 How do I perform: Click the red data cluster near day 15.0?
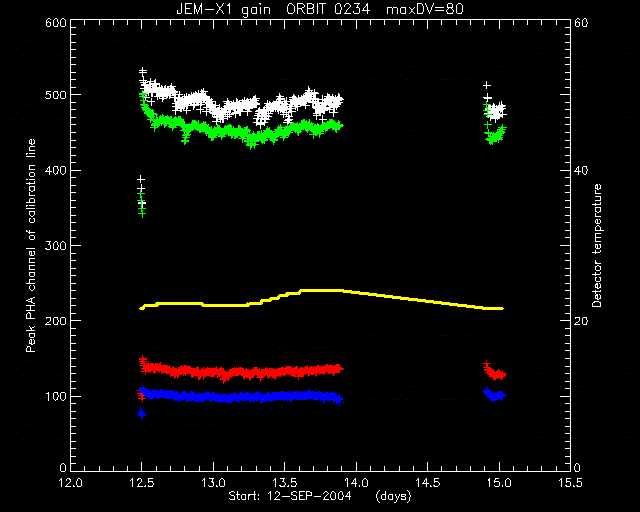tap(495, 371)
